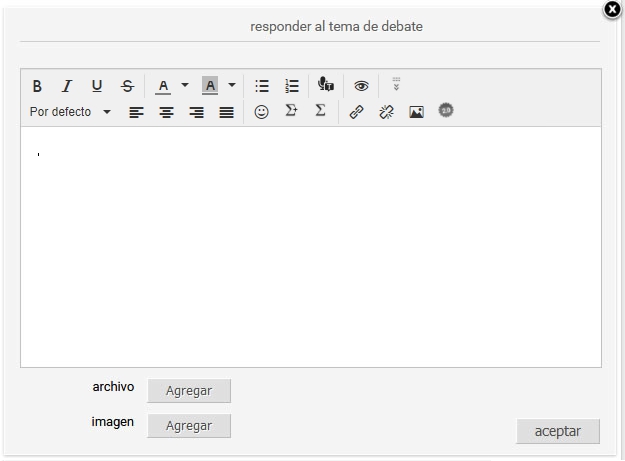Image resolution: width=625 pixels, height=461 pixels.
Task: Center align the text
Action: (166, 112)
